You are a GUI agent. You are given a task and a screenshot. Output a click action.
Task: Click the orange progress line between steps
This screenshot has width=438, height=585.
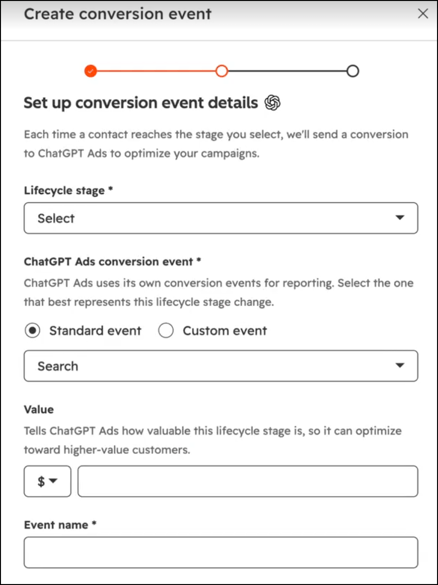(x=156, y=71)
